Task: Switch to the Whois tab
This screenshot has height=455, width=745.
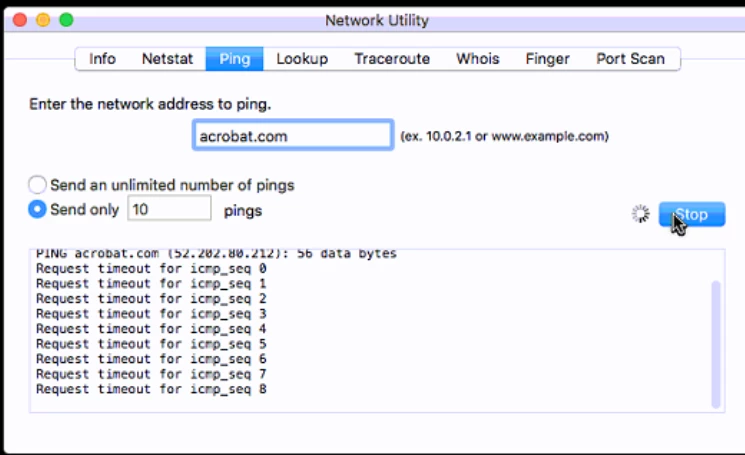Action: [x=478, y=59]
